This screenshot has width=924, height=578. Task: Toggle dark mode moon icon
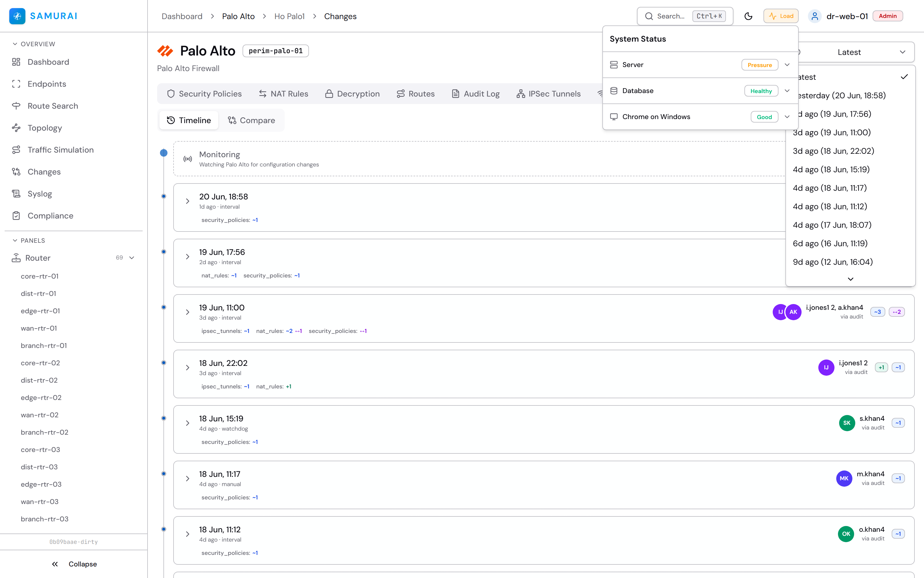coord(748,16)
